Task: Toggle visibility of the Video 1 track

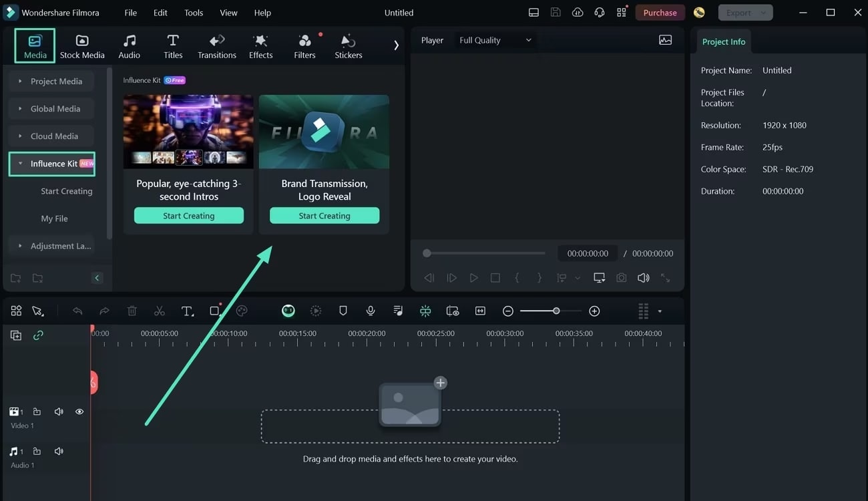Action: (79, 411)
